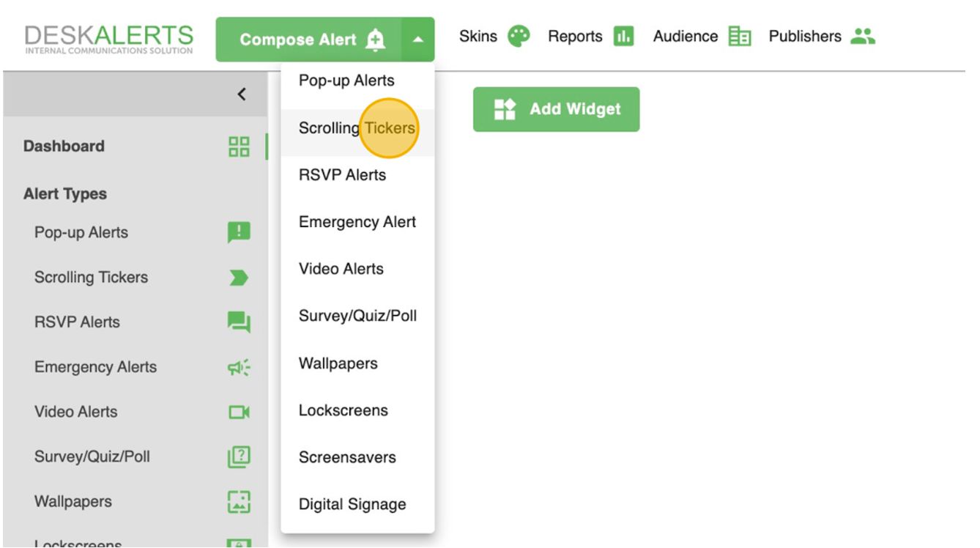Click Dashboard grid icon in sidebar
This screenshot has height=548, width=980.
point(239,147)
